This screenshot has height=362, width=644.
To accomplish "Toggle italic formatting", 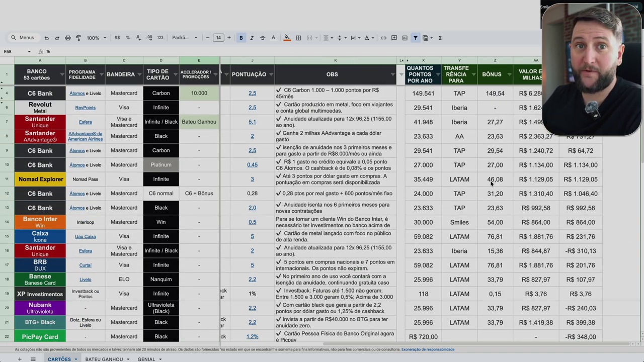I will click(x=252, y=38).
